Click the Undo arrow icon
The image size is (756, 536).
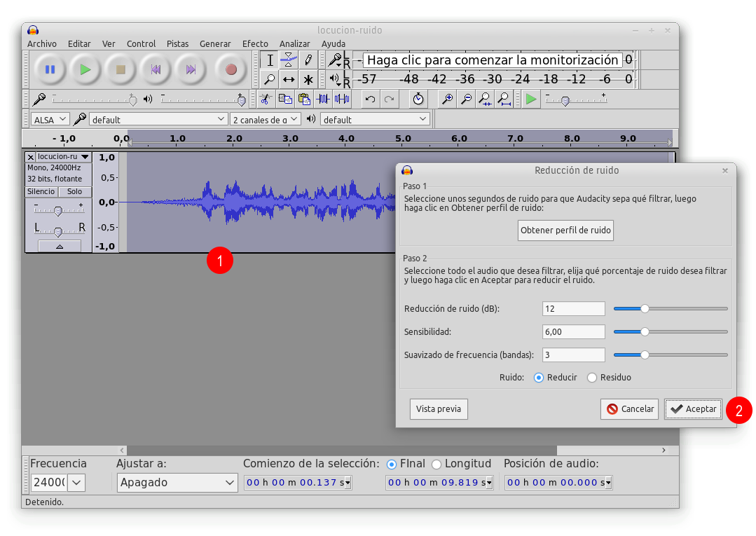point(370,99)
